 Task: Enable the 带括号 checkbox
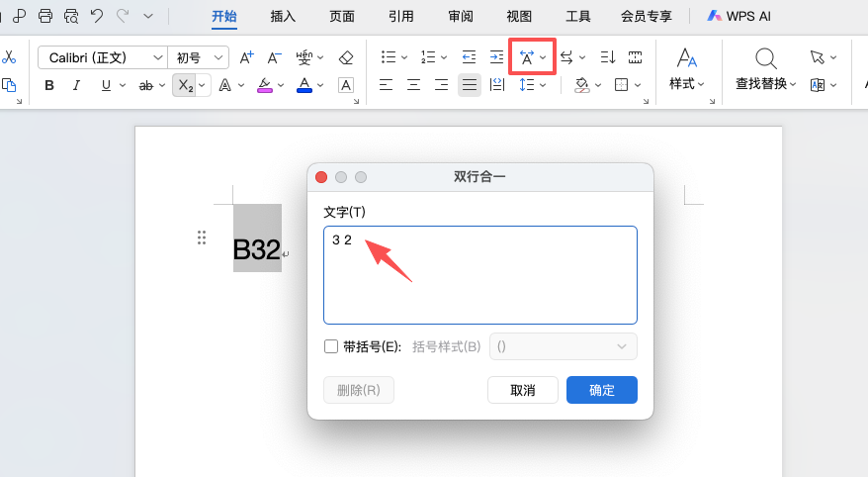[x=331, y=346]
